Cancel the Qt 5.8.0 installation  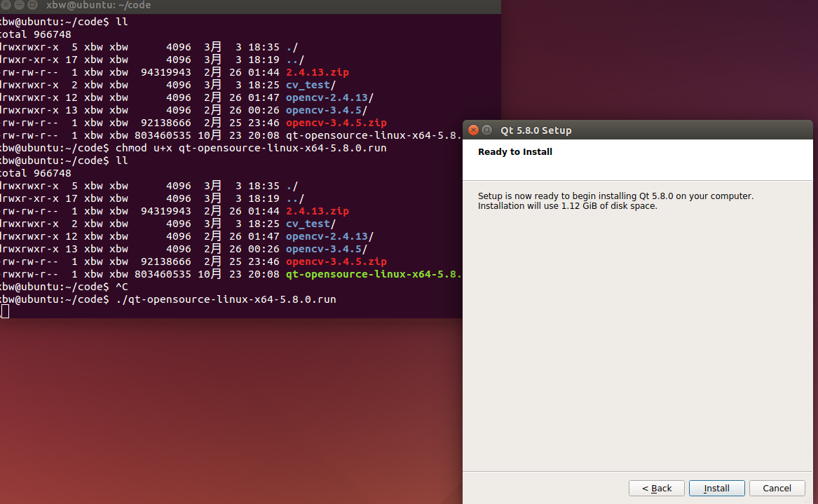click(777, 488)
